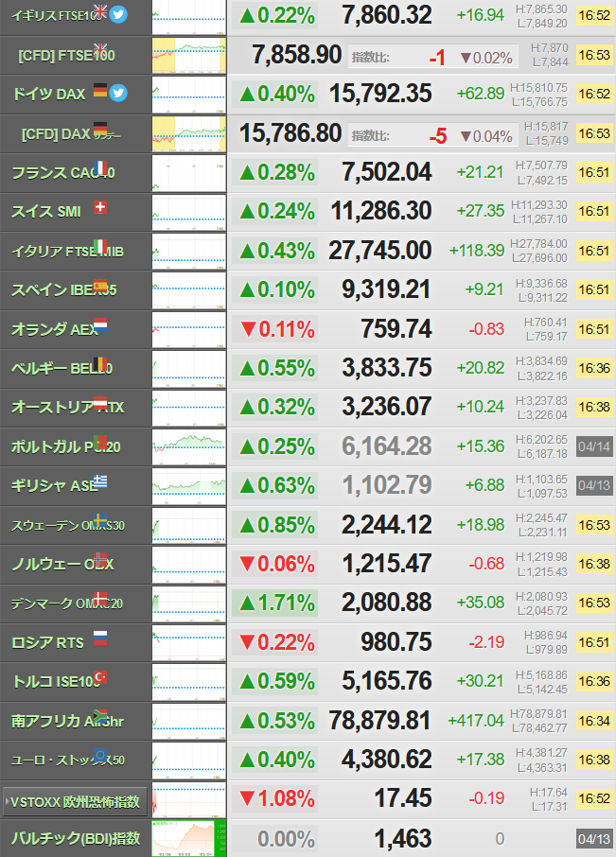Click the CFD DAX 指数比 -5 field

click(432, 135)
